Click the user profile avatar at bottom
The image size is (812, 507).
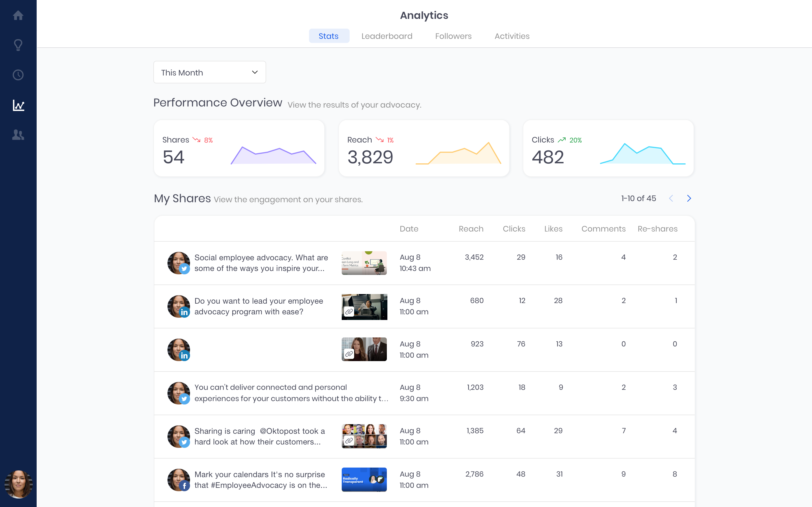(x=18, y=484)
